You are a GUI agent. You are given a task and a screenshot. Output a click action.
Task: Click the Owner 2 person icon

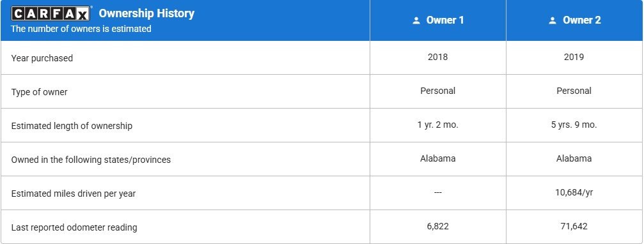click(x=553, y=20)
